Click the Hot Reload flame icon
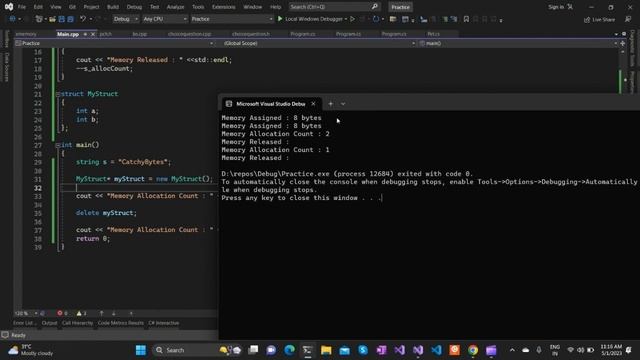The image size is (640, 360). coord(376,19)
